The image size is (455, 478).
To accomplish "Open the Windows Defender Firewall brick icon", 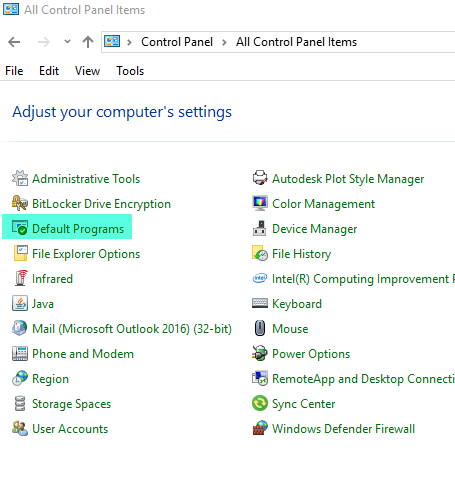I will coord(260,428).
